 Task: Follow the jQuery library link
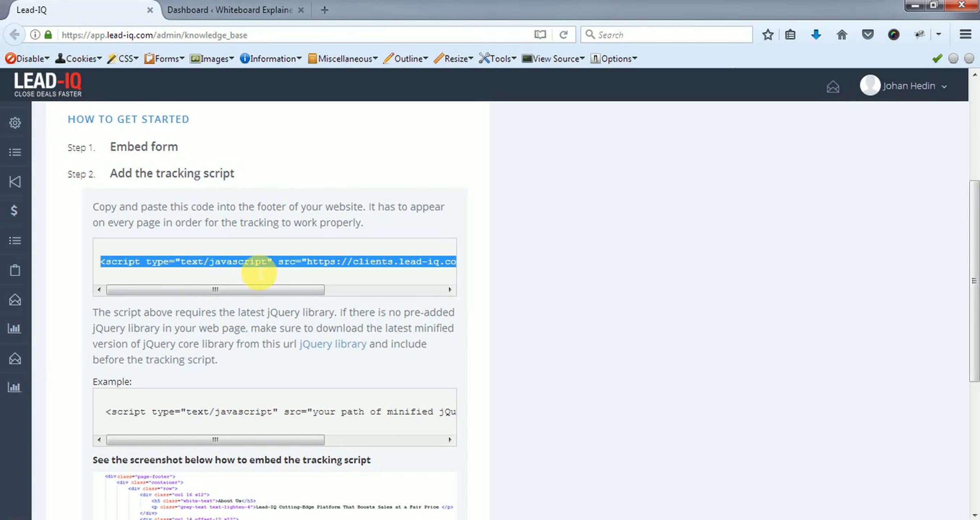333,344
